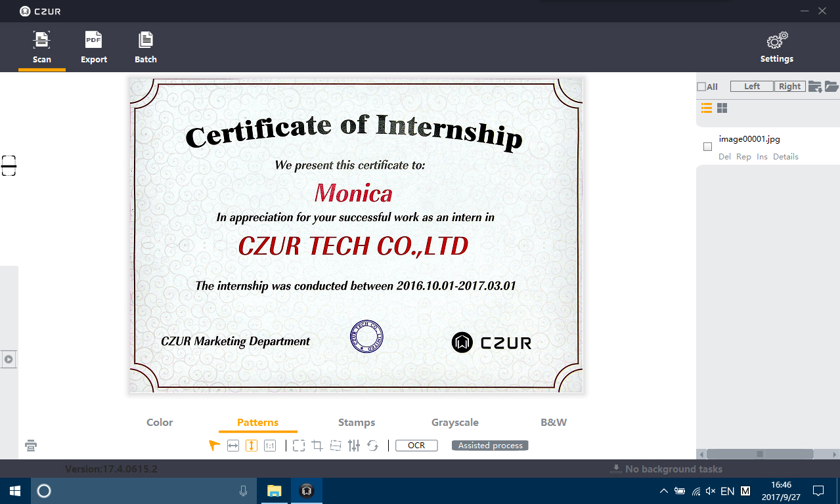The height and width of the screenshot is (504, 840).
Task: Select the crop tool
Action: pyautogui.click(x=317, y=446)
